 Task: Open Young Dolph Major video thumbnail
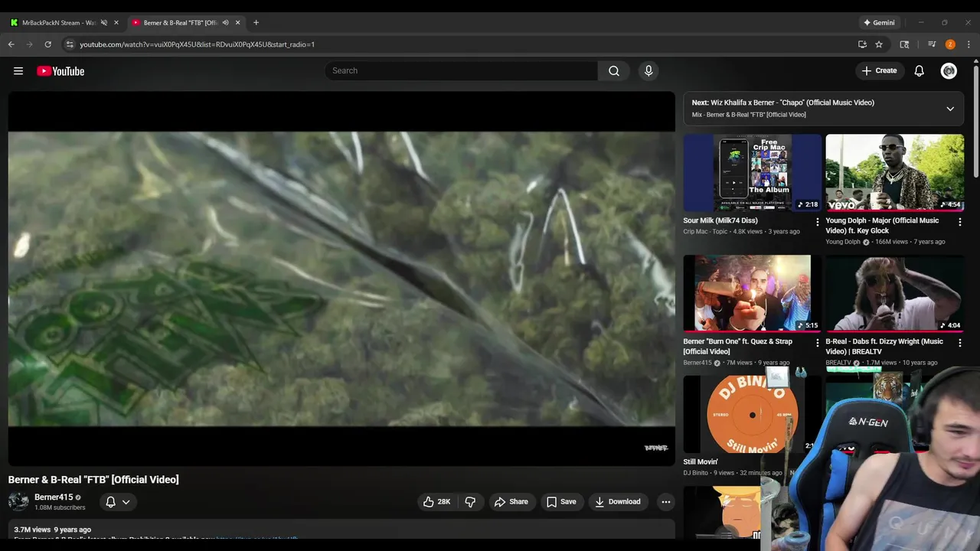(x=895, y=173)
